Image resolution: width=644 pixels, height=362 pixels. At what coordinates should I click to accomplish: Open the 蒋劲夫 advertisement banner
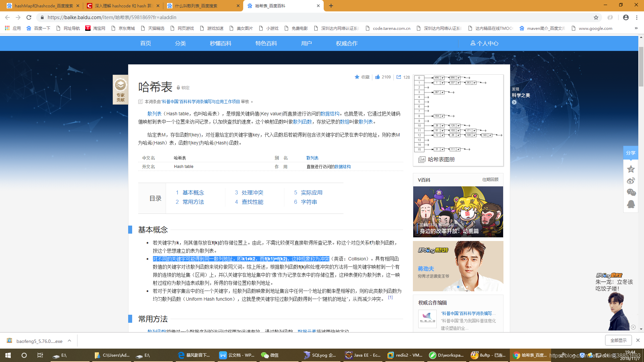458,266
